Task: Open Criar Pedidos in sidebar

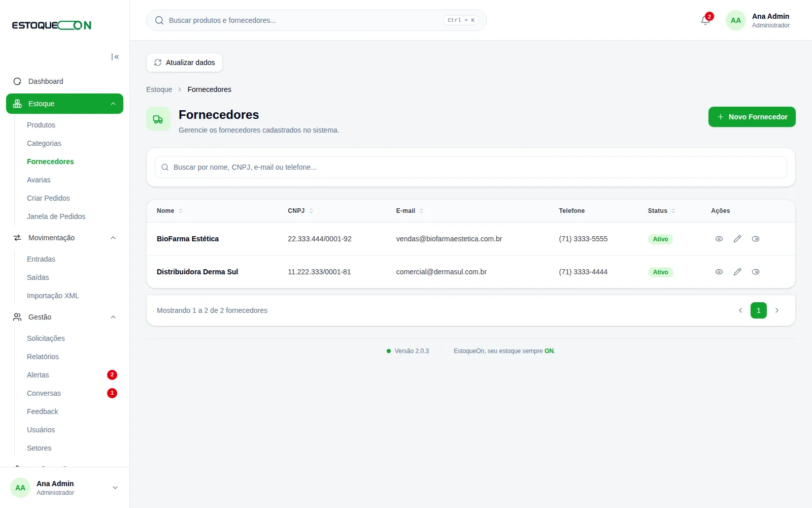Action: coord(48,198)
